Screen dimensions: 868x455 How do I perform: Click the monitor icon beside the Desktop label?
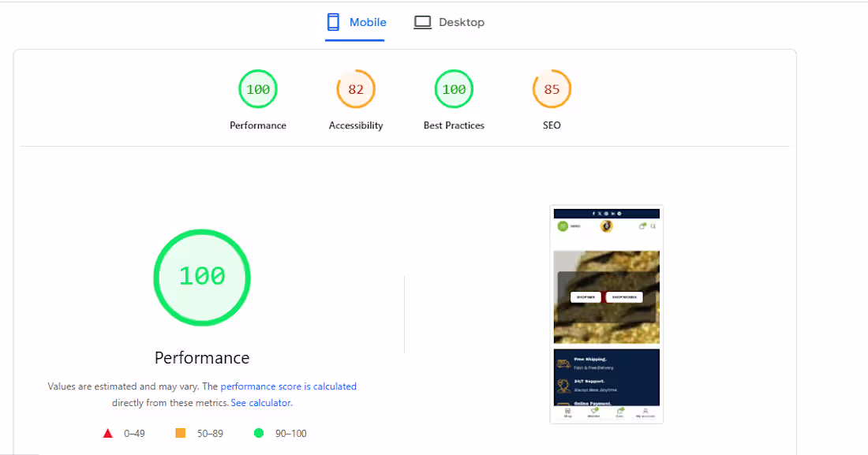point(422,22)
